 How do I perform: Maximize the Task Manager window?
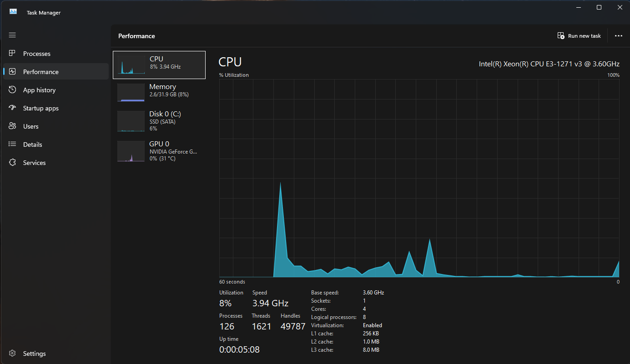[x=599, y=7]
